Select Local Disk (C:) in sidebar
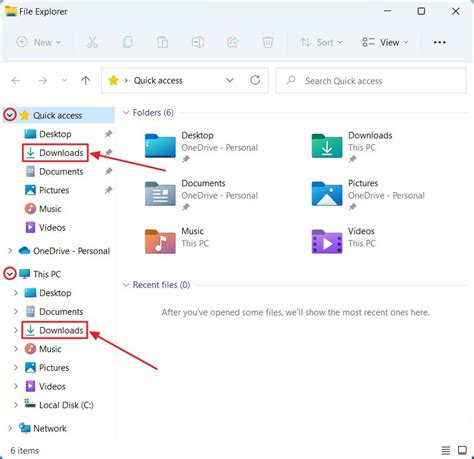 [59, 405]
